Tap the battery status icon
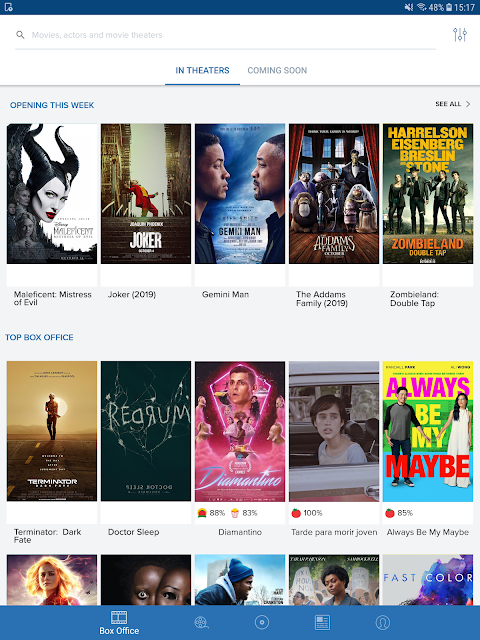Viewport: 480px width, 640px height. tap(449, 7)
